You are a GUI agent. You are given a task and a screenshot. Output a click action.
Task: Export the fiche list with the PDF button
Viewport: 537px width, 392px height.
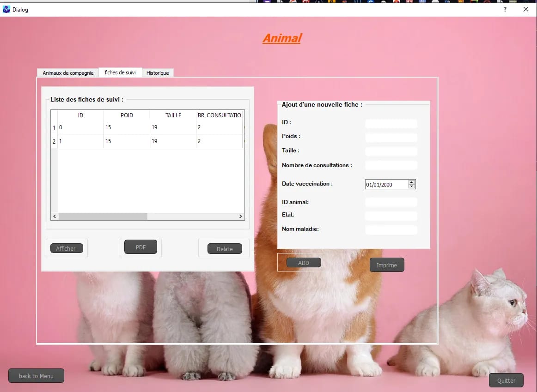[x=140, y=247]
